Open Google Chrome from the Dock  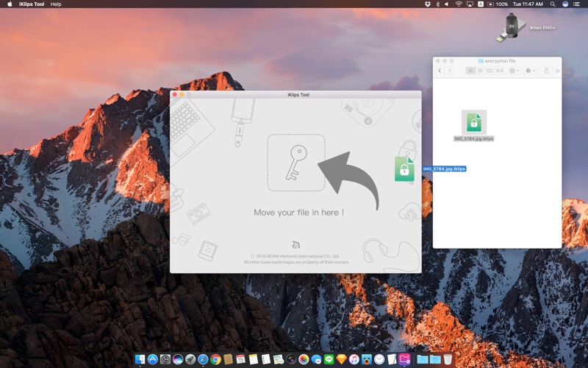pos(215,359)
